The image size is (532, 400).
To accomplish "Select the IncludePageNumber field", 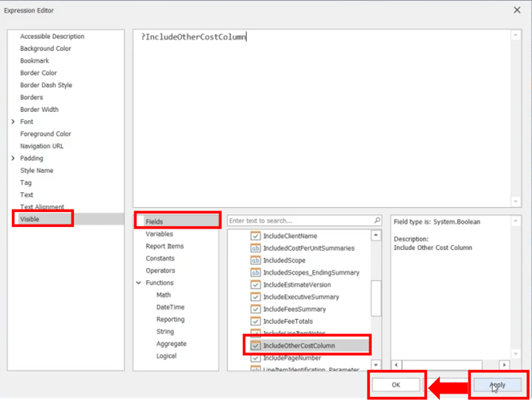I will (292, 358).
